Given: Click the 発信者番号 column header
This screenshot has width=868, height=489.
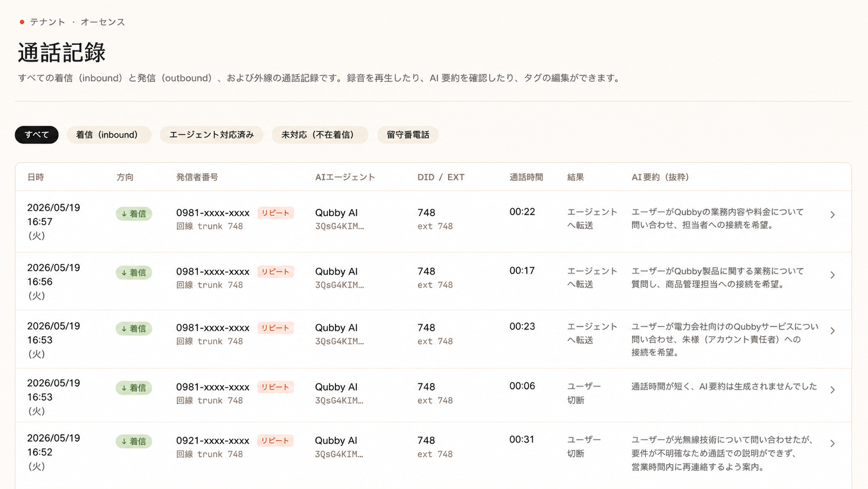Looking at the screenshot, I should [197, 177].
